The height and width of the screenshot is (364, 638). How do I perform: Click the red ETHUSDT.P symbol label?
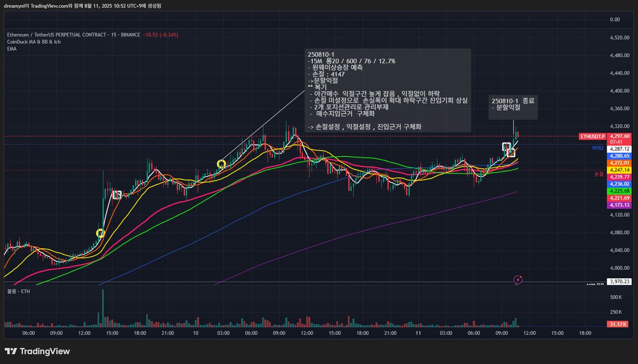point(592,136)
